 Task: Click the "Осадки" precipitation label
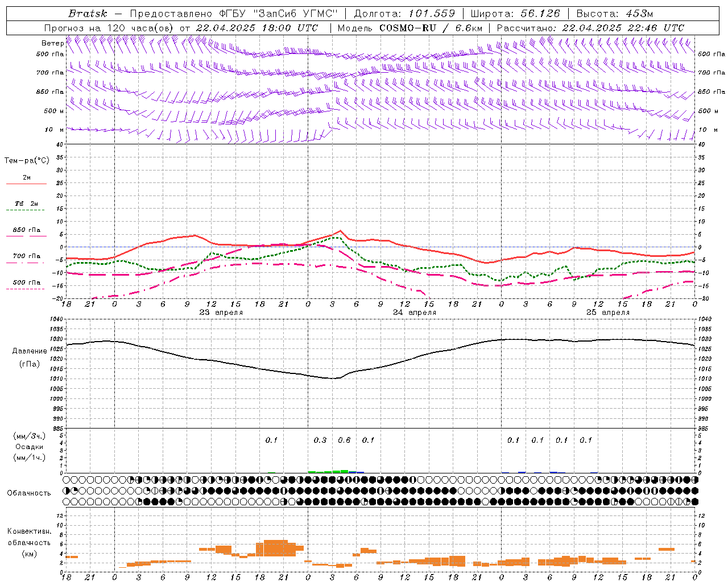29,447
